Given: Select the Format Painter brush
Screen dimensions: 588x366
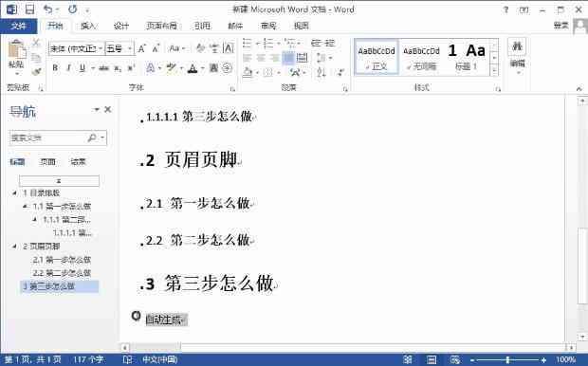Looking at the screenshot, I should [36, 71].
